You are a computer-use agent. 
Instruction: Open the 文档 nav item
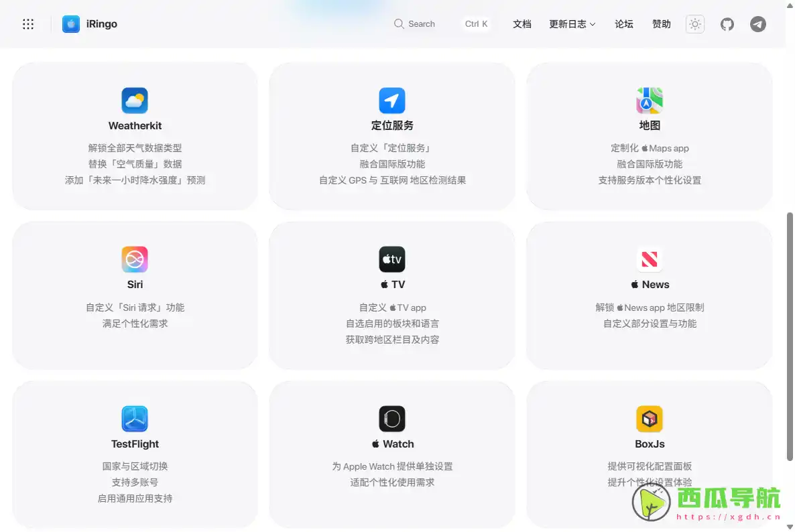coord(522,24)
